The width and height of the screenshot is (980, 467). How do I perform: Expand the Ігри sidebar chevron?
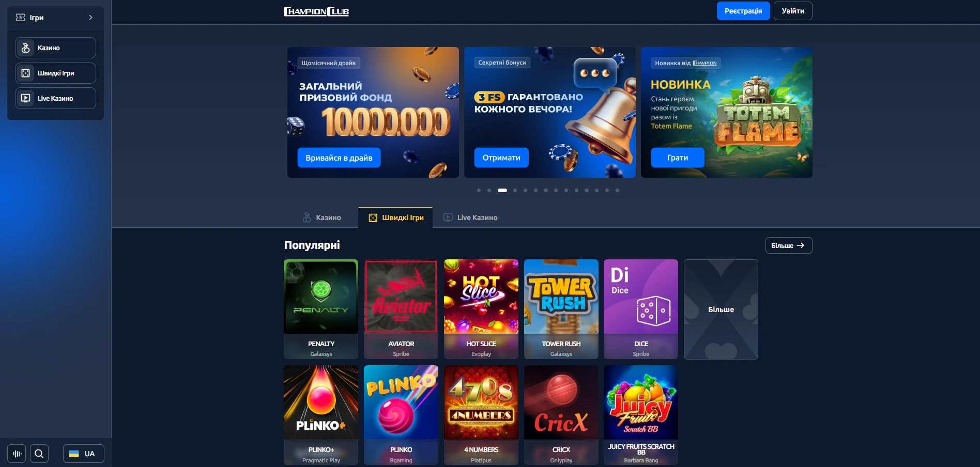click(x=91, y=18)
